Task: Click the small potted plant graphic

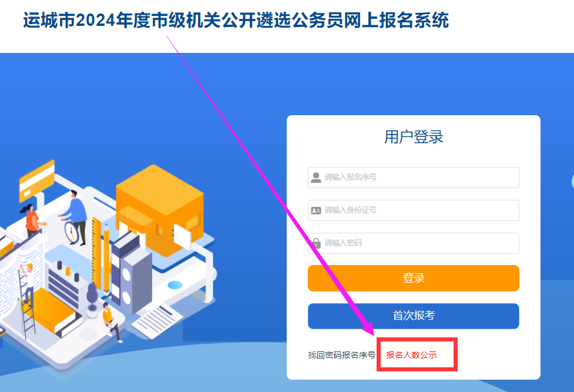Action: click(x=92, y=300)
